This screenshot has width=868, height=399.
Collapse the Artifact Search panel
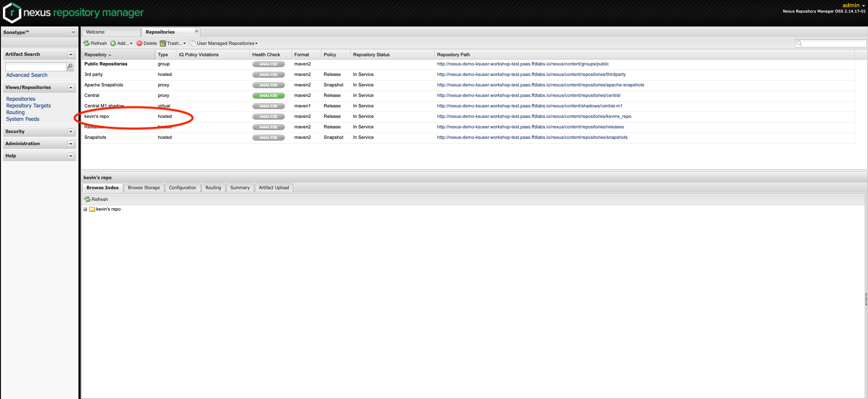coord(71,54)
